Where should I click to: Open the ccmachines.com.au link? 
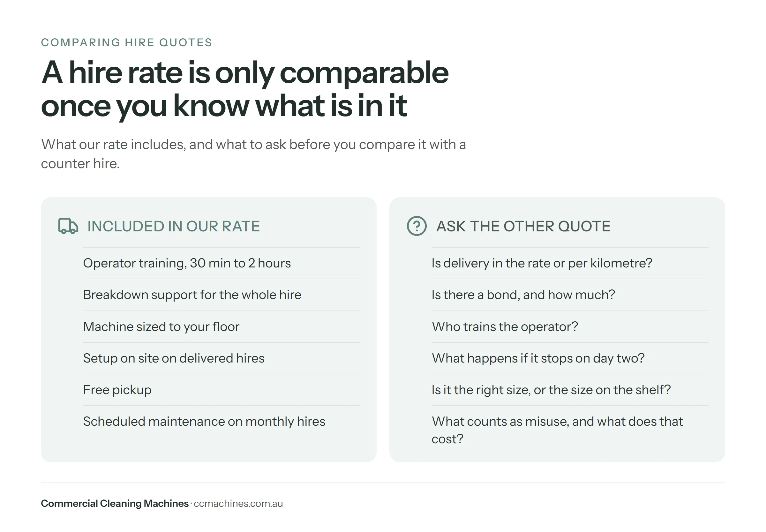[x=238, y=503]
